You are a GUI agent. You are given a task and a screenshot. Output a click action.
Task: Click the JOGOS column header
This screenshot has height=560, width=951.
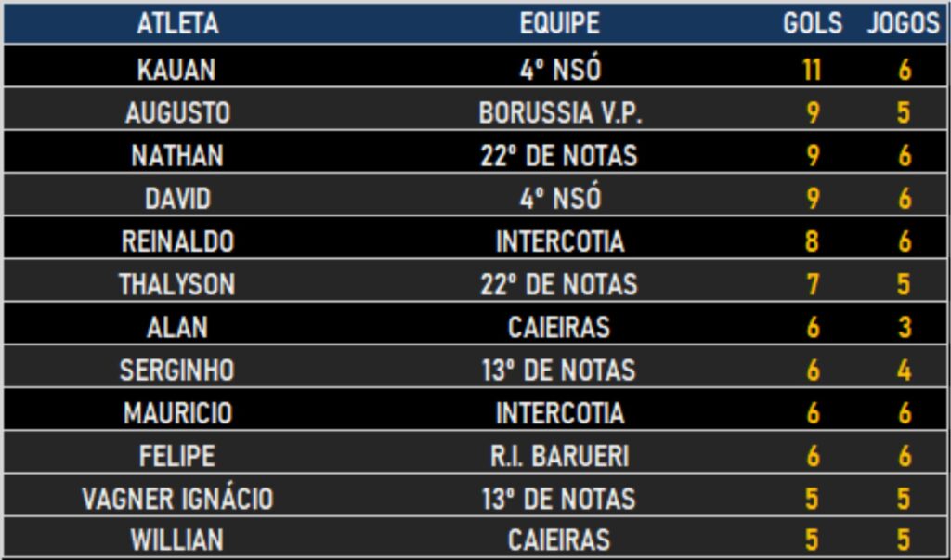coord(903,23)
